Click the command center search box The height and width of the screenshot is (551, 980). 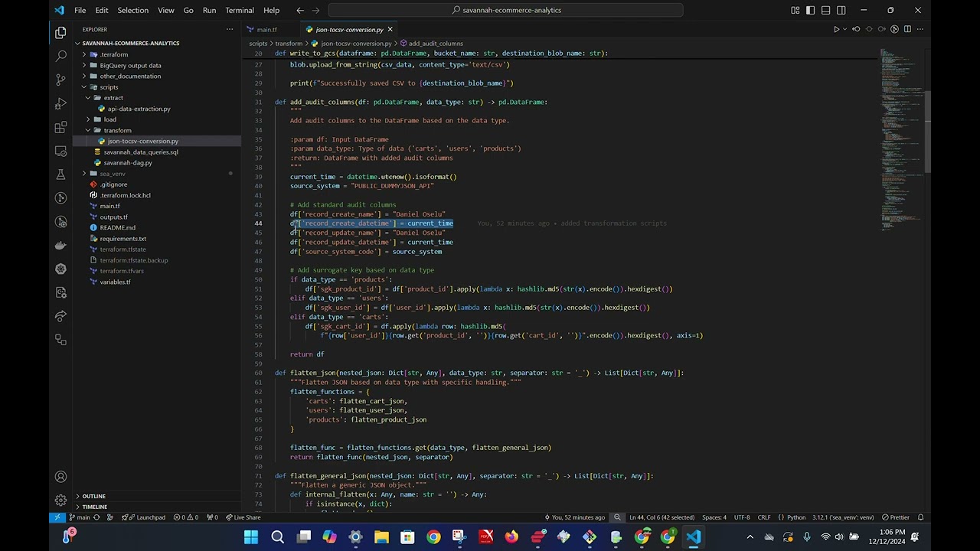click(506, 10)
